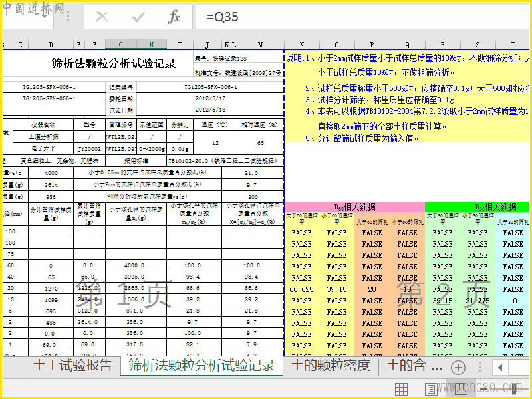
Task: Select the cell showing 1566.0
Action: point(135,299)
